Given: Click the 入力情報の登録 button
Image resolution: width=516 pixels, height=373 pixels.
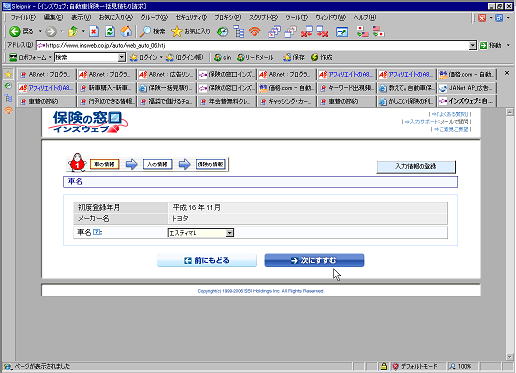Looking at the screenshot, I should 416,166.
